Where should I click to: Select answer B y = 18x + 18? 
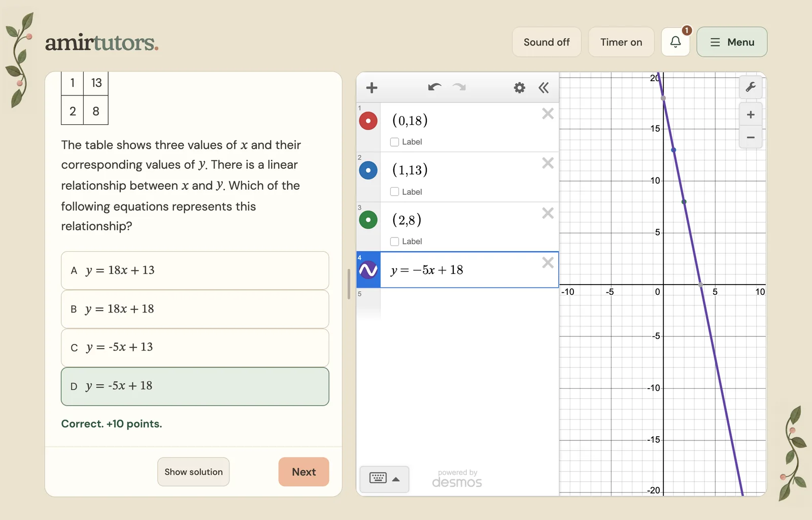(x=195, y=309)
